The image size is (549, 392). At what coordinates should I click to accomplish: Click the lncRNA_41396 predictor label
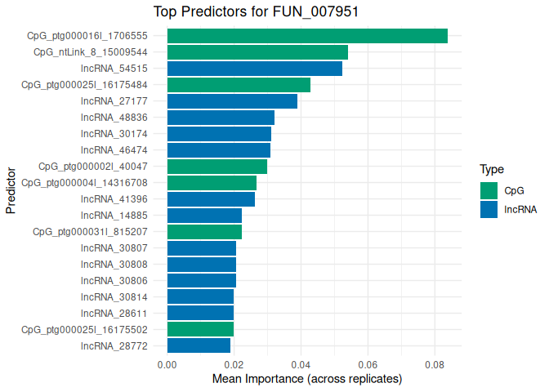pyautogui.click(x=114, y=199)
